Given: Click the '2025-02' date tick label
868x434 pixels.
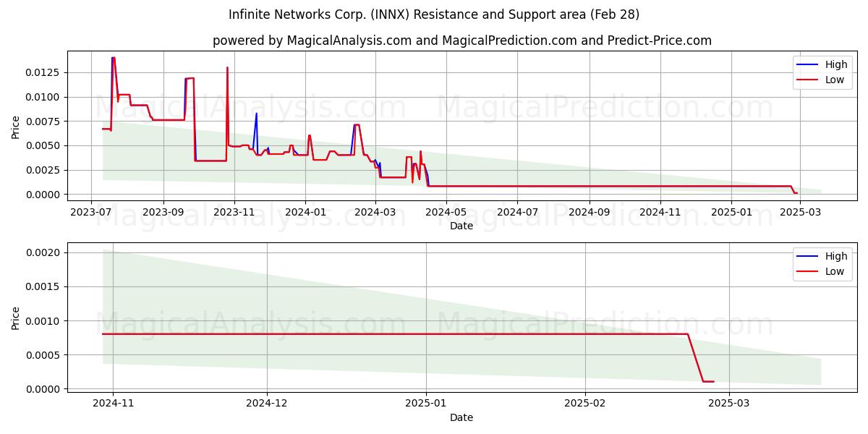Looking at the screenshot, I should (x=584, y=403).
